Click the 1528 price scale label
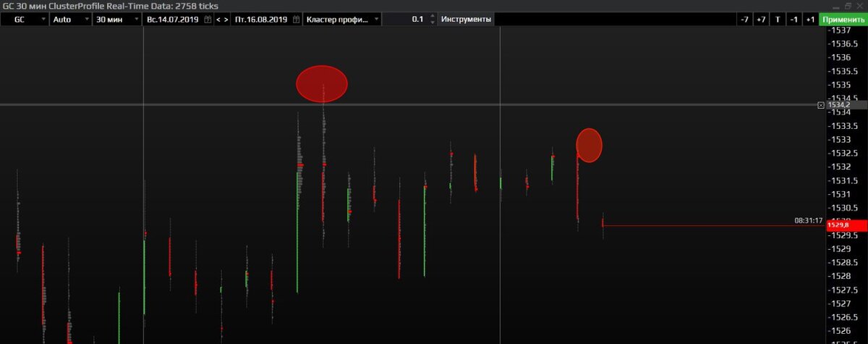Image resolution: width=868 pixels, height=344 pixels. pos(839,276)
